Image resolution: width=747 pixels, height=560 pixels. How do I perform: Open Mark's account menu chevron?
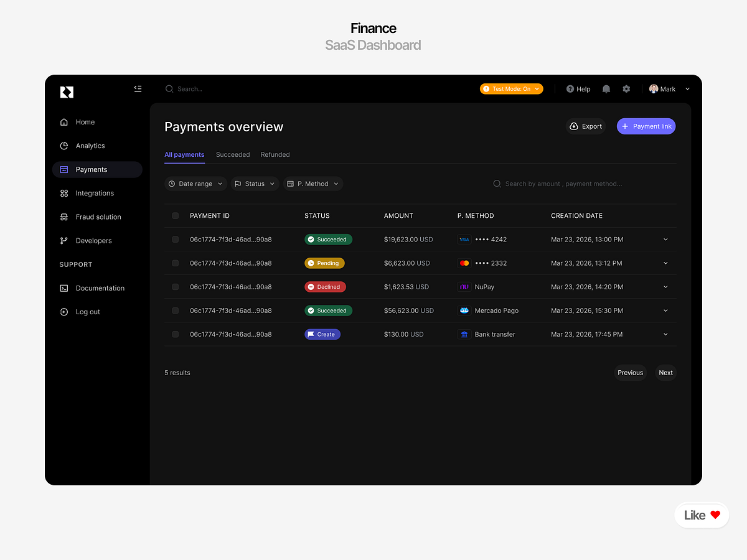[x=687, y=89]
